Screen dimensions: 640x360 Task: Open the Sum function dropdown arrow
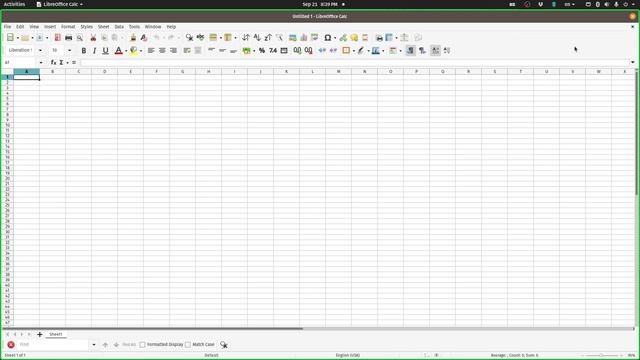(67, 62)
